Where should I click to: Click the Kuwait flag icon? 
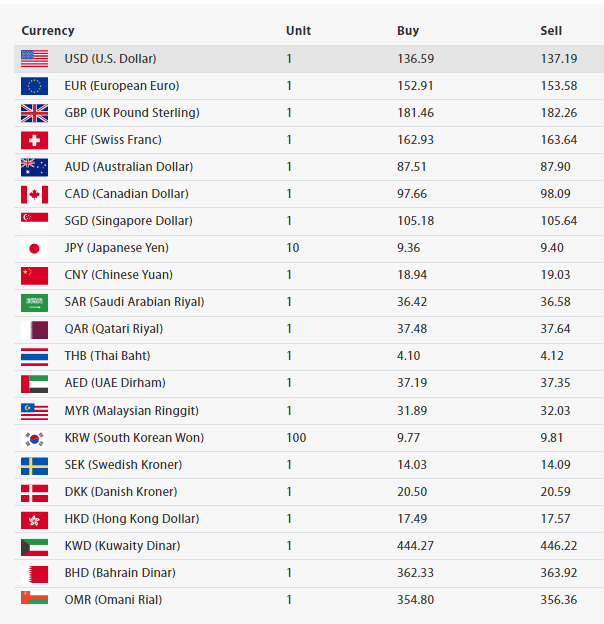click(34, 547)
